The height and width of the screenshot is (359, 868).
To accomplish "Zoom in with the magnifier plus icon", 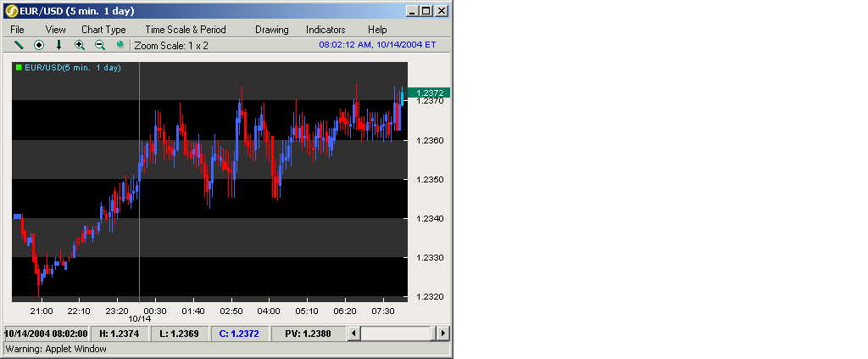I will point(80,46).
